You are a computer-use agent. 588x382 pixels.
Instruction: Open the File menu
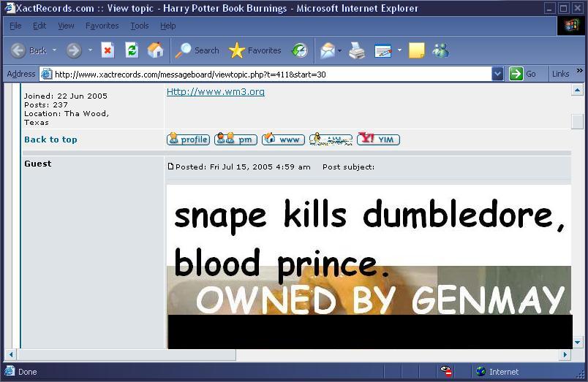(x=15, y=26)
